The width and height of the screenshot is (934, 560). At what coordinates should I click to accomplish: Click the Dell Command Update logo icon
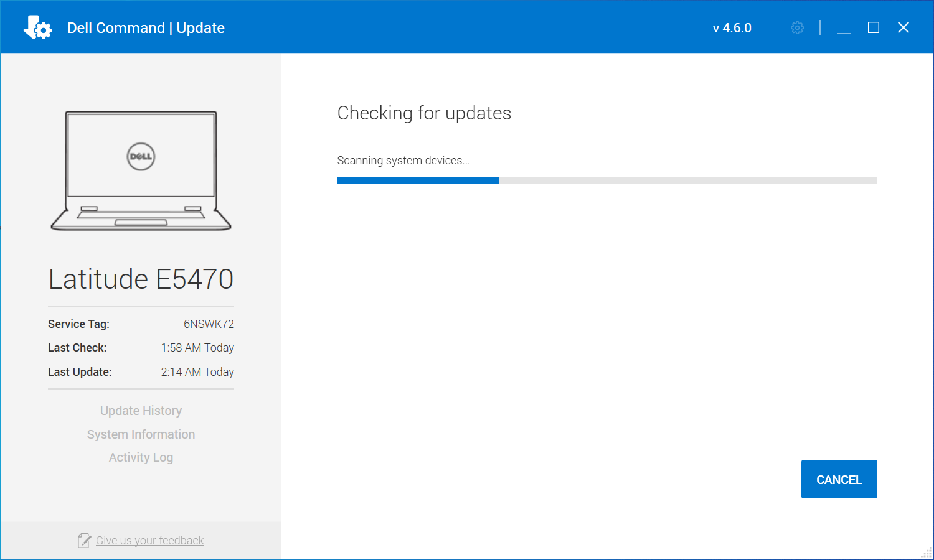(x=37, y=27)
